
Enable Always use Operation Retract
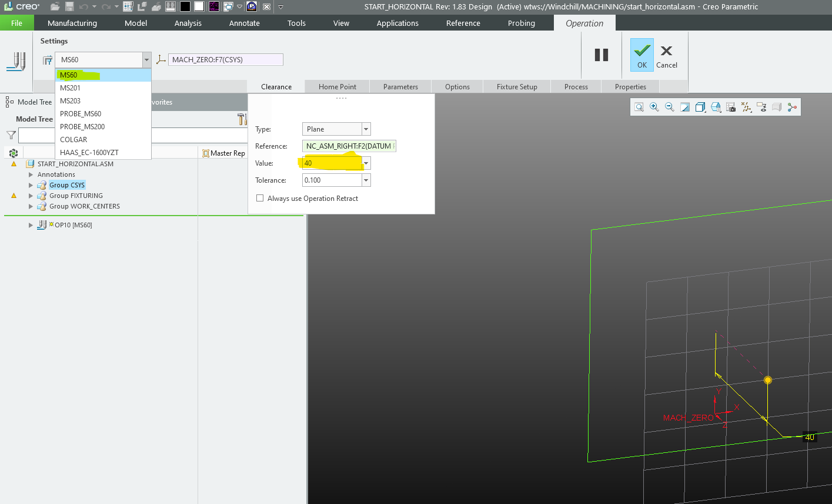tap(260, 198)
